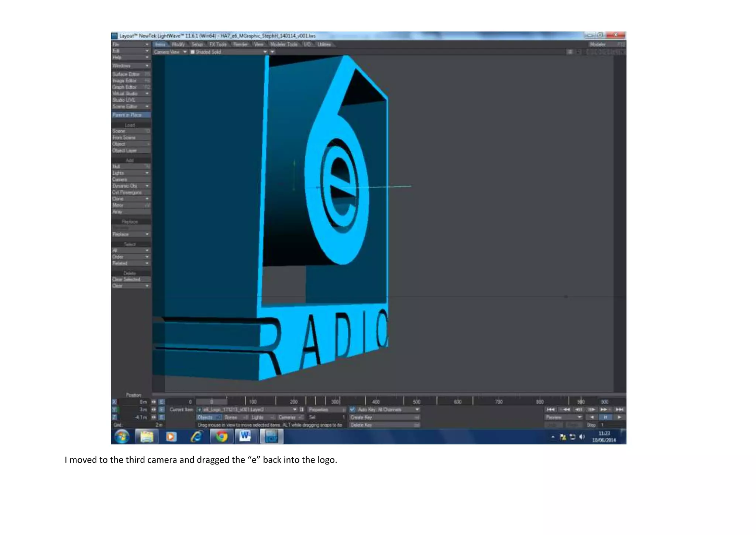This screenshot has height=535, width=756.
Task: Open the FX Tools tab
Action: [218, 44]
